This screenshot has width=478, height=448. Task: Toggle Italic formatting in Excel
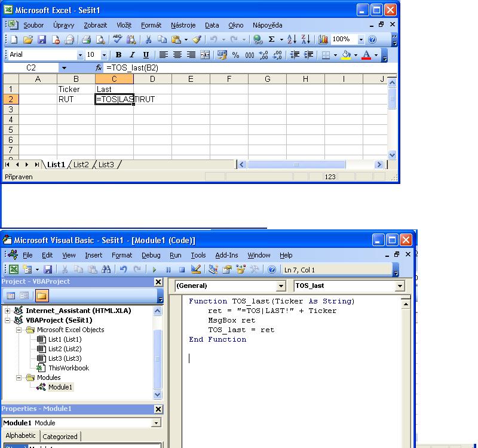point(132,55)
